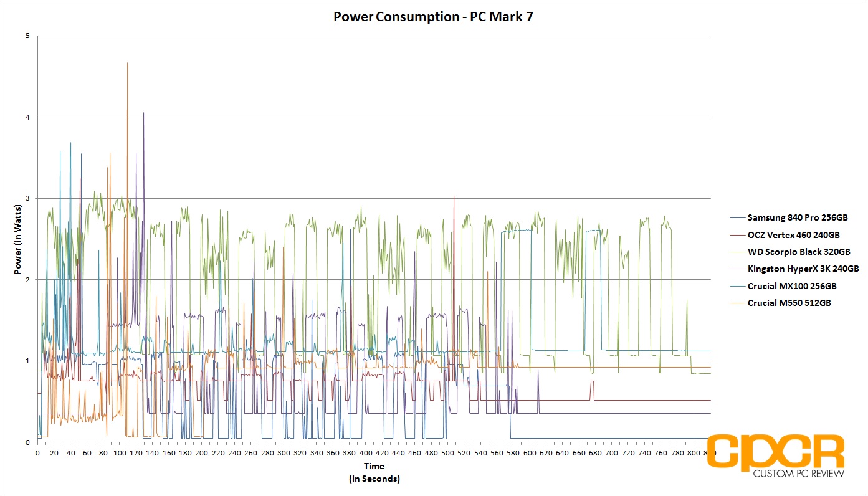
Task: Click the x-axis tick label "200"
Action: pos(201,453)
